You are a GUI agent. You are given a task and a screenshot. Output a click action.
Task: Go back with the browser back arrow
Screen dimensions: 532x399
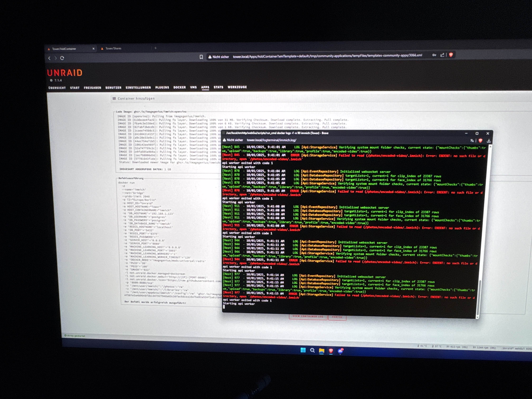tap(49, 58)
